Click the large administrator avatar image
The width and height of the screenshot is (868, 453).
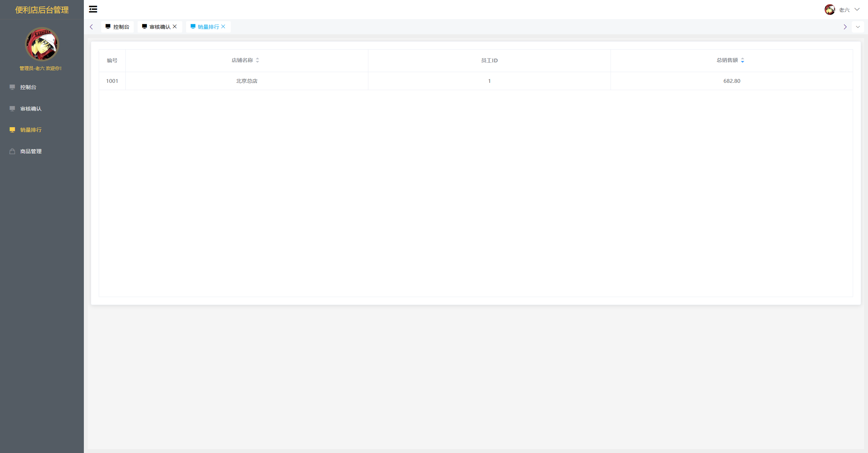click(42, 44)
